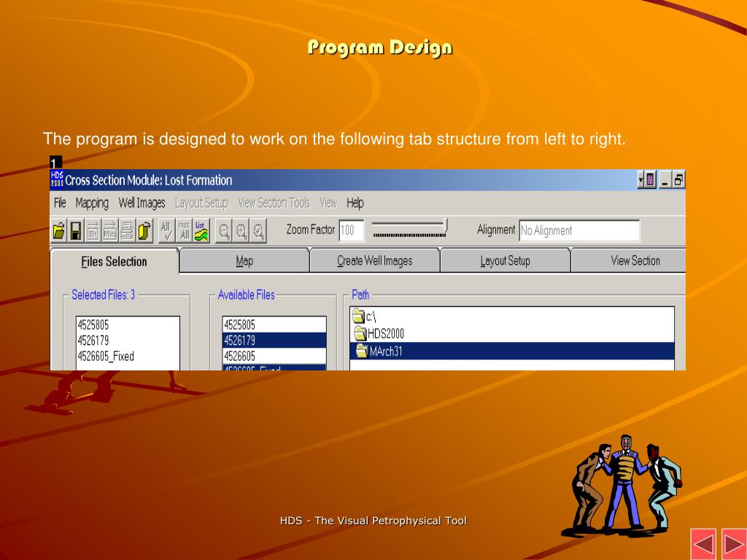
Task: Click the Alignment field showing No Alignment
Action: point(579,230)
